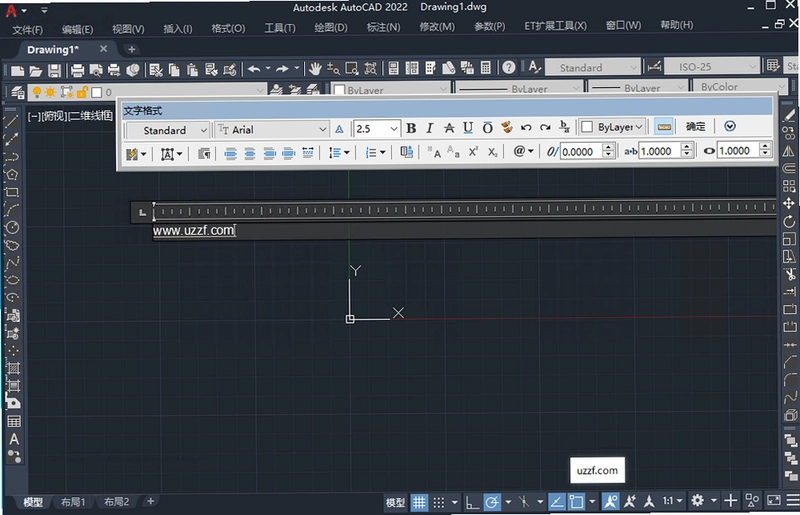Toggle Bold in text formatting toolbar
The width and height of the screenshot is (800, 515).
[411, 128]
